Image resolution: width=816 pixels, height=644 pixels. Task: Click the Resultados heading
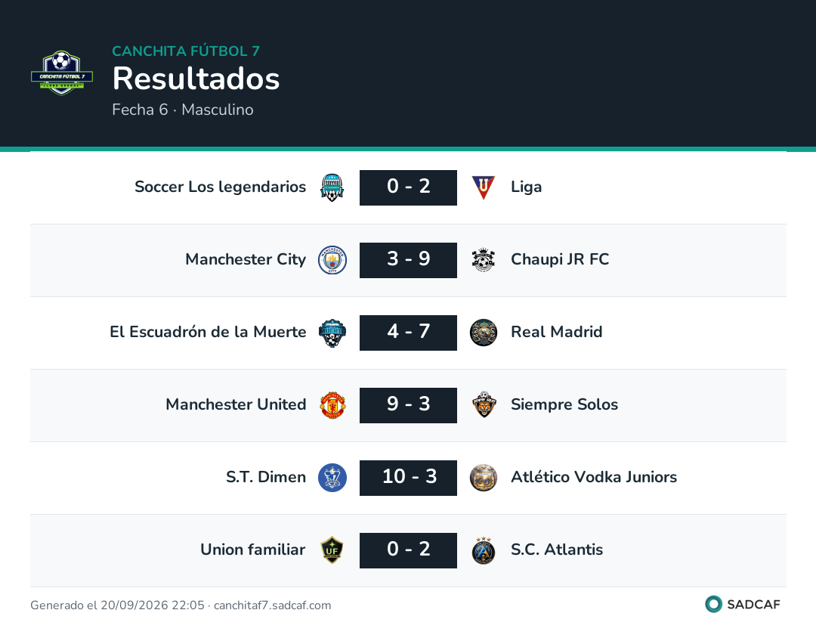coord(196,79)
